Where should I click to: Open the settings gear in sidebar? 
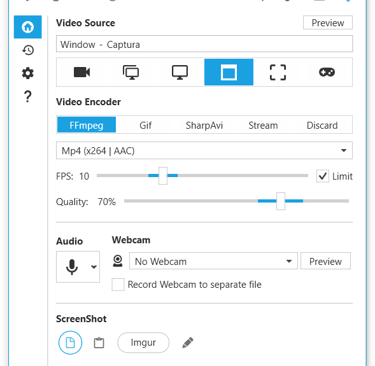pos(28,73)
